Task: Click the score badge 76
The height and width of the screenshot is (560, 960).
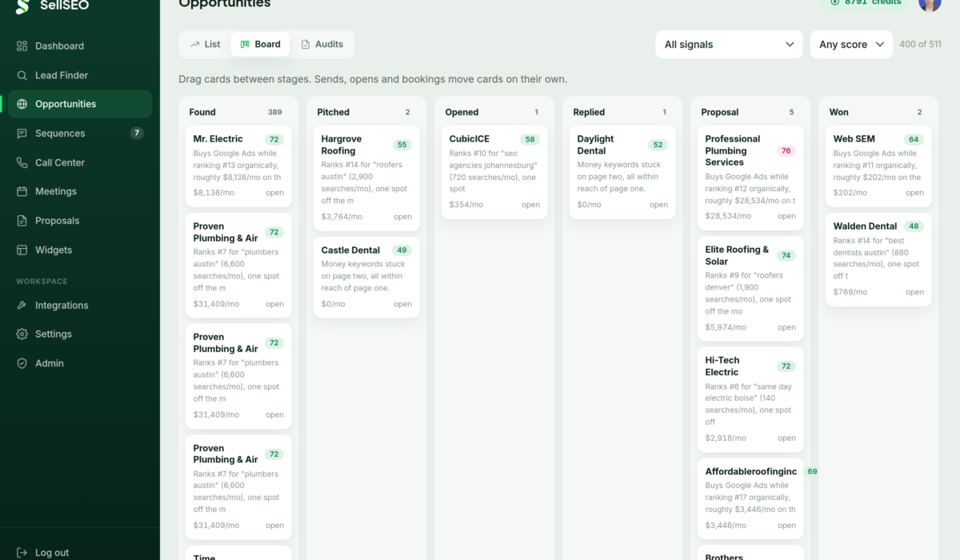Action: click(x=786, y=150)
